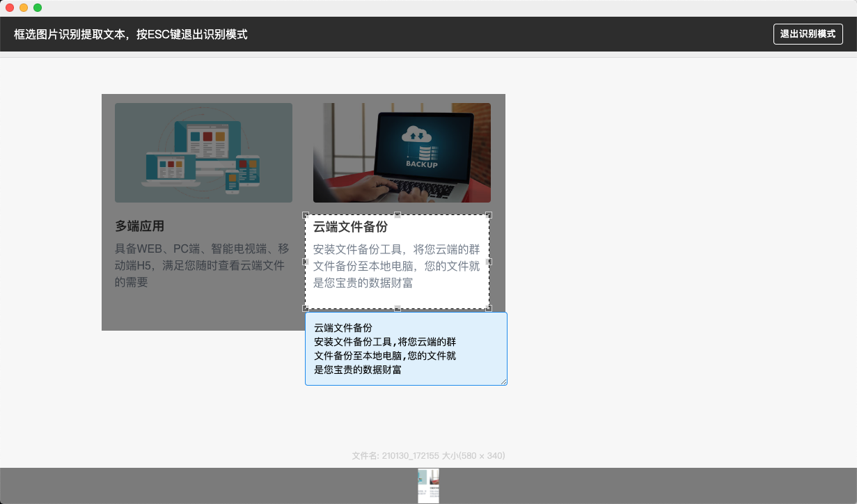Click the multi-device illustration image

(203, 152)
